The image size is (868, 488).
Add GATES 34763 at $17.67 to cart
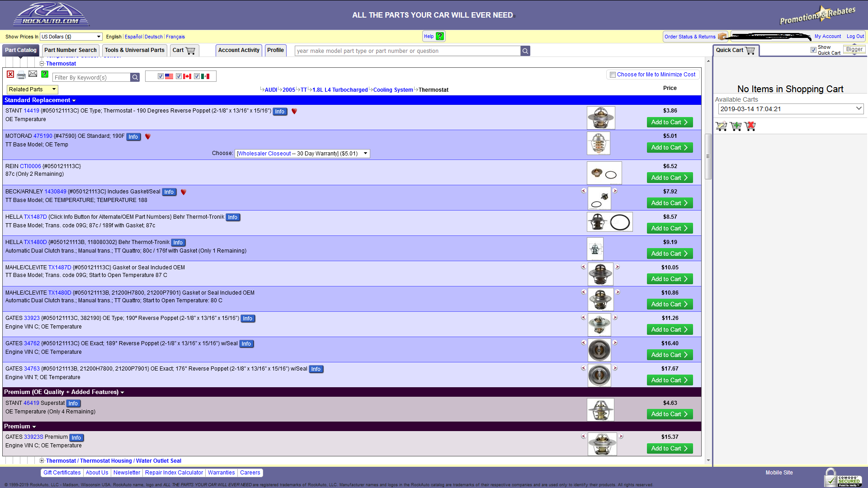tap(670, 380)
